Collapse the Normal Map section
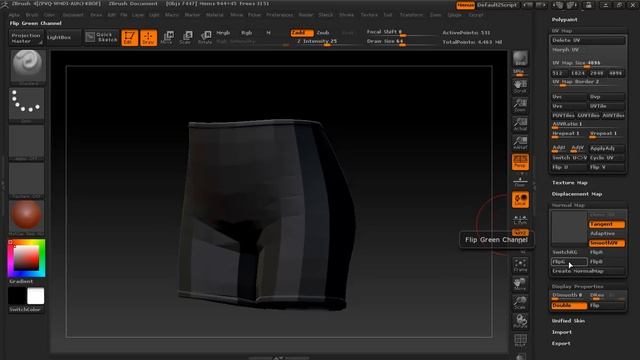Viewport: 640px width, 360px height. click(568, 205)
